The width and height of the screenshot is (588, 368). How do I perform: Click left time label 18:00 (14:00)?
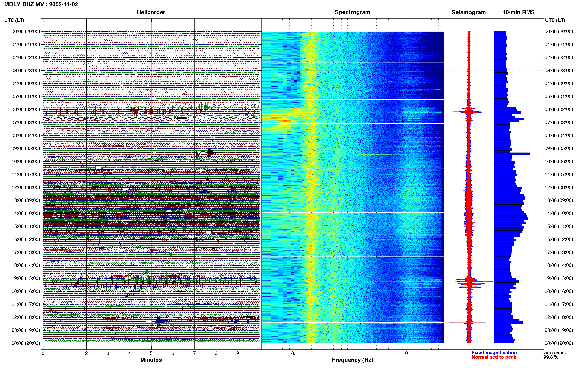point(26,265)
